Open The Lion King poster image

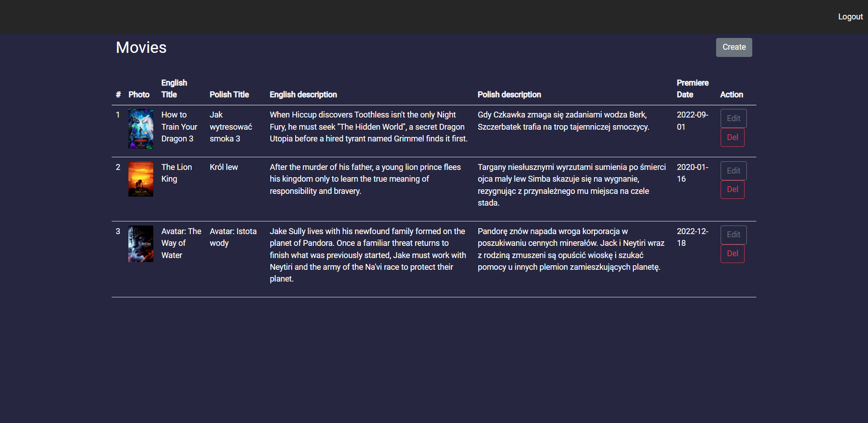141,179
